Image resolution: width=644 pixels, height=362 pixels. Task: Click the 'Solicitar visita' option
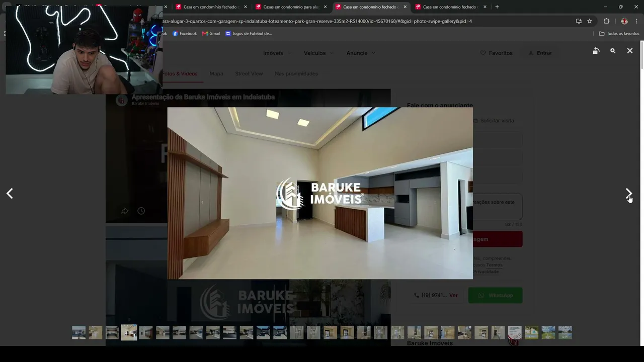coord(494,121)
